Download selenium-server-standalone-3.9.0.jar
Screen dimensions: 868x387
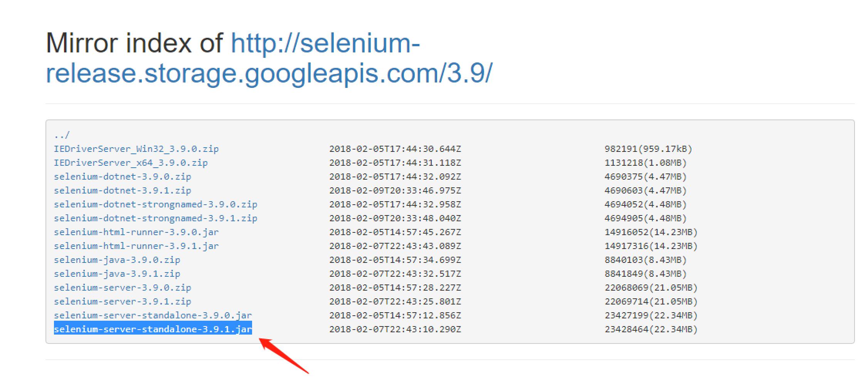click(x=153, y=315)
